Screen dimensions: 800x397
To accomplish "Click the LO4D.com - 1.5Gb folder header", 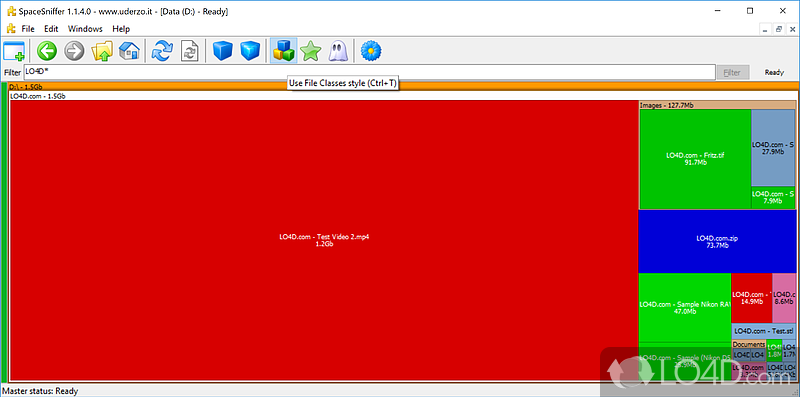I will tap(402, 96).
